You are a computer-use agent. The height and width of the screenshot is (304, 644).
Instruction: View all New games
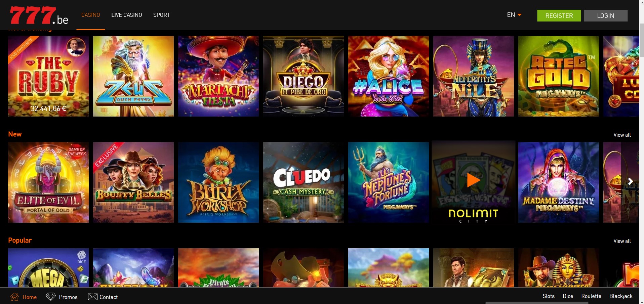click(622, 135)
